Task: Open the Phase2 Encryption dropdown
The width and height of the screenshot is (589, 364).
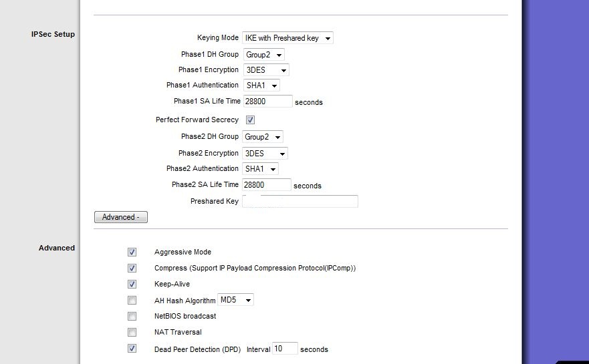Action: click(265, 153)
